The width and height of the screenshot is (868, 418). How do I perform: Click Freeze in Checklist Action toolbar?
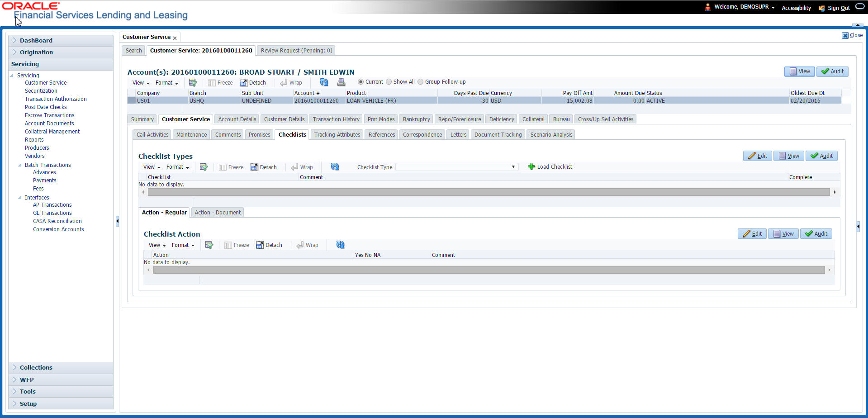(237, 245)
